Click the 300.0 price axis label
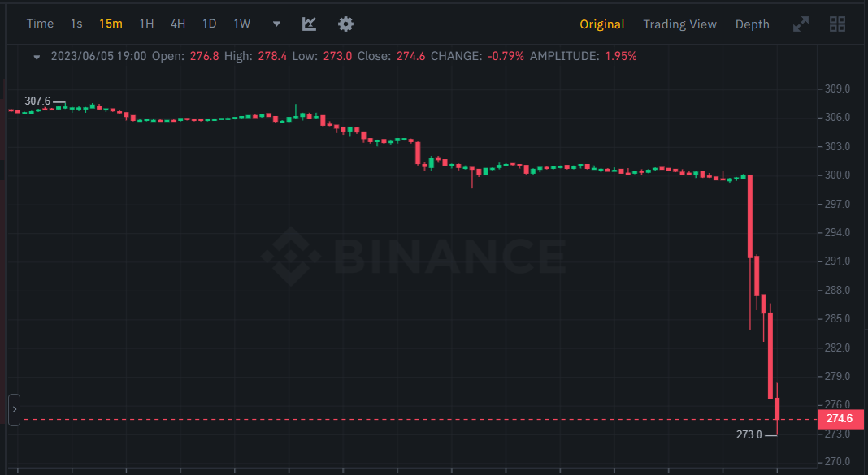 point(837,175)
